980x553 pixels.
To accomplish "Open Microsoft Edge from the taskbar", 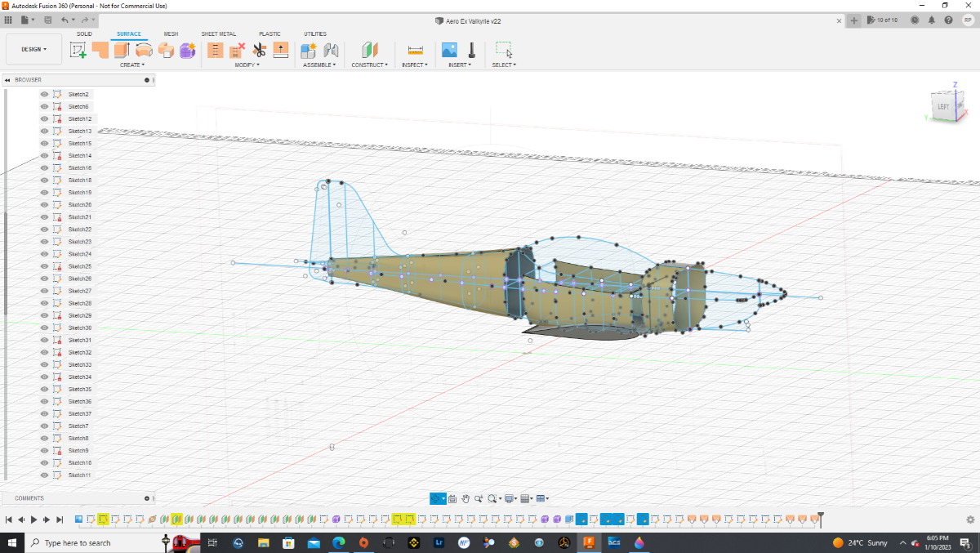I will point(338,542).
